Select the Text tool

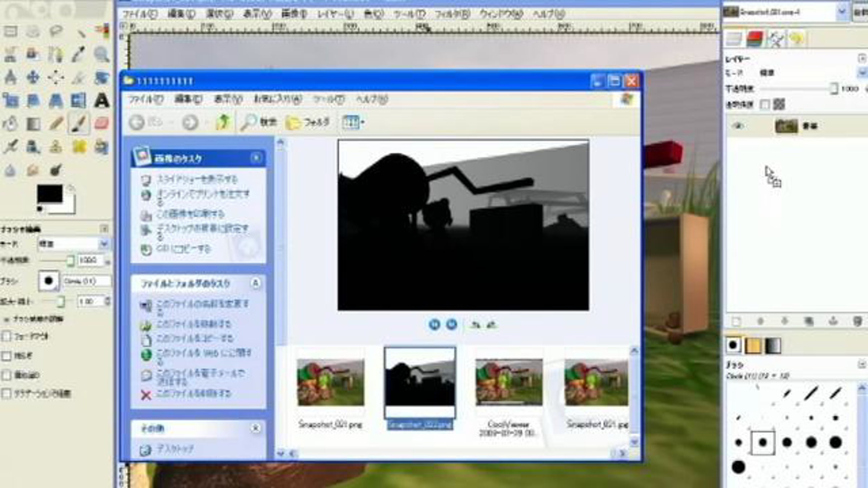coord(102,100)
